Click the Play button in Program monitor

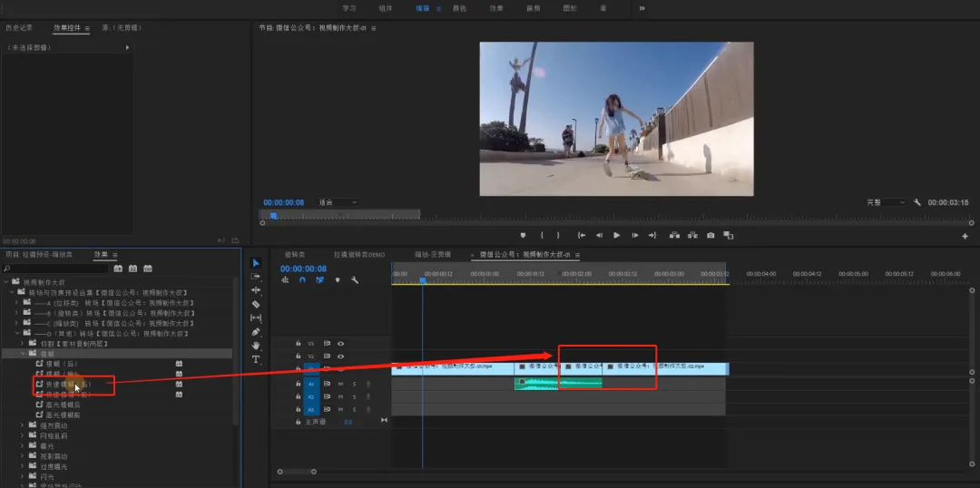coord(616,235)
